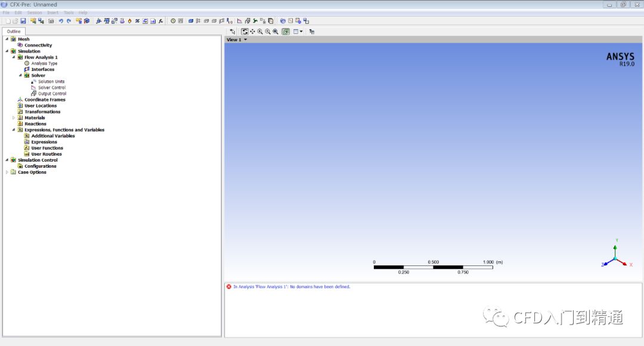Collapse the Mesh tree node
Image resolution: width=644 pixels, height=346 pixels.
point(7,39)
